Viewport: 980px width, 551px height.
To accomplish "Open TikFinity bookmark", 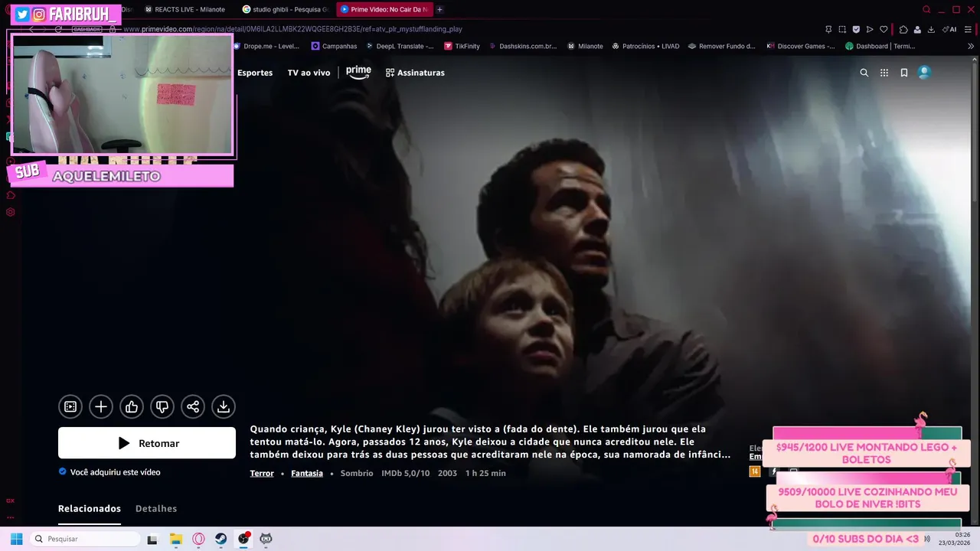I will (462, 46).
